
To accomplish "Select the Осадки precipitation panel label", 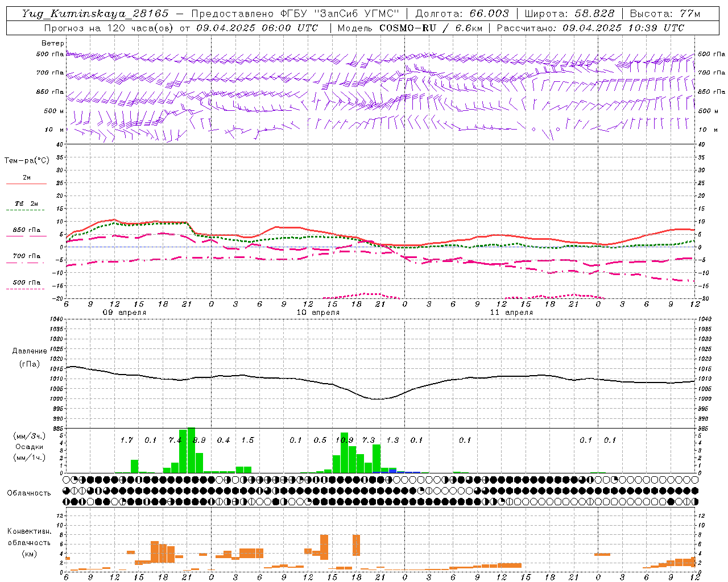I will click(30, 447).
